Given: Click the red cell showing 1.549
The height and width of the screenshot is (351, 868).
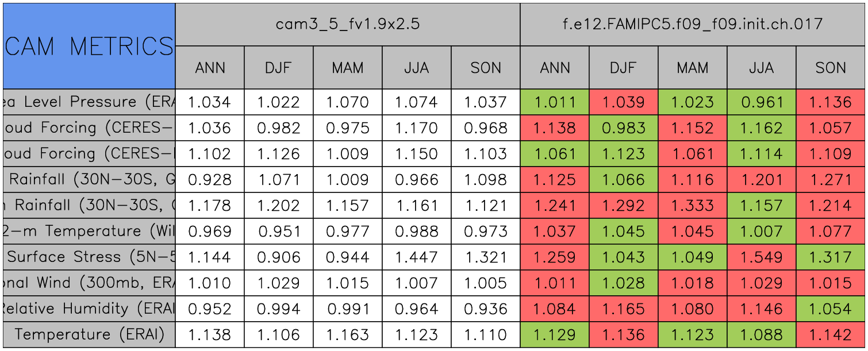Looking at the screenshot, I should pos(761,257).
